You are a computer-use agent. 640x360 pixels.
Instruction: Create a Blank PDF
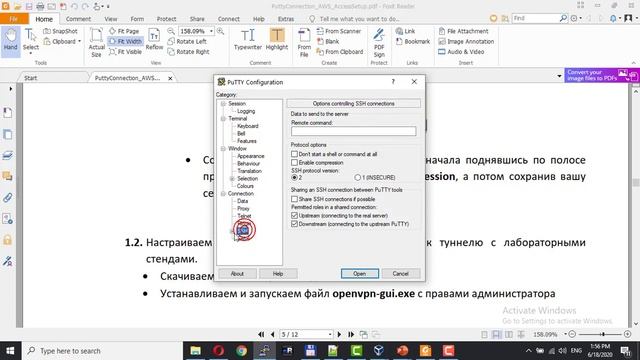pos(328,41)
